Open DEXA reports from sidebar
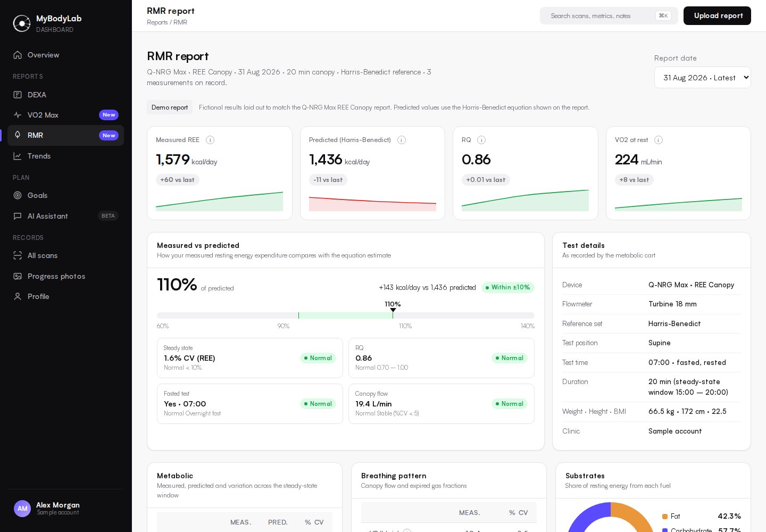This screenshot has width=766, height=532. tap(65, 95)
